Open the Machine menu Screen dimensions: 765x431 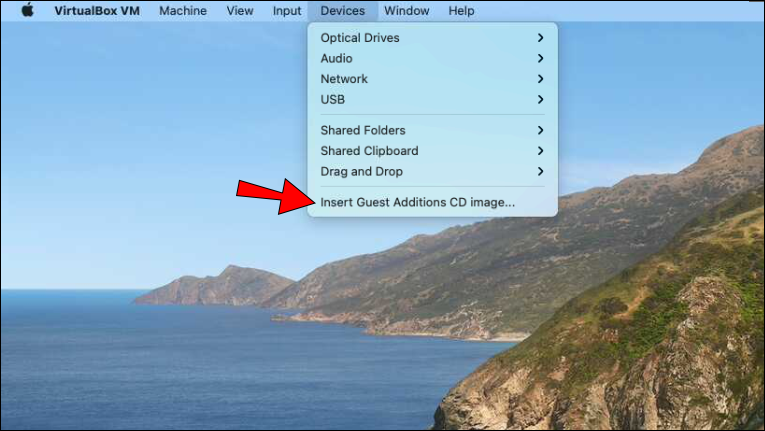point(183,10)
